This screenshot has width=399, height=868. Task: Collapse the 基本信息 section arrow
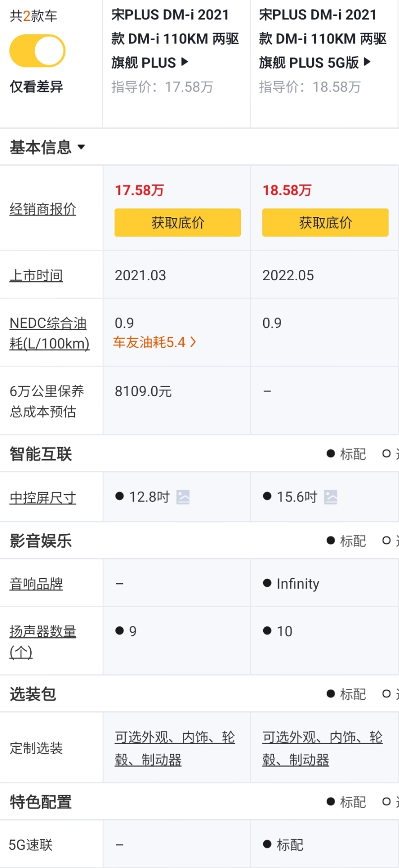click(x=81, y=147)
